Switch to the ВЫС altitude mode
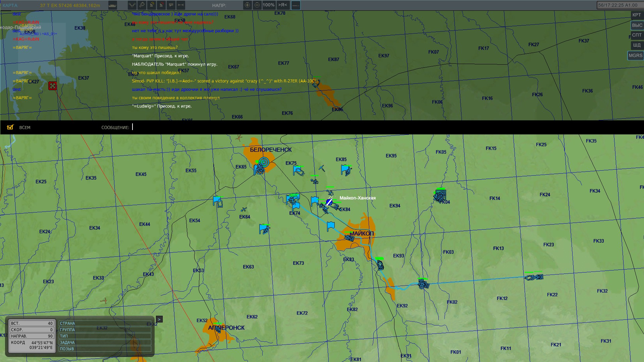This screenshot has height=362, width=644. (637, 25)
